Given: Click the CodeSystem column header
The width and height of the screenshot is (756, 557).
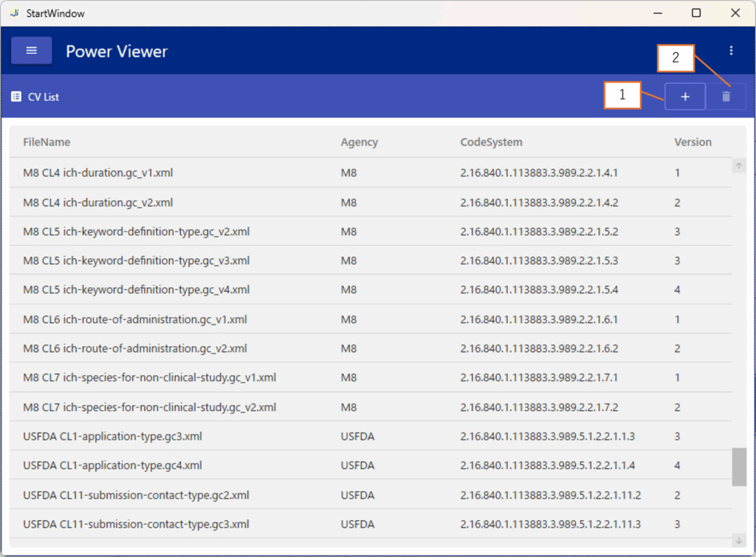Looking at the screenshot, I should [491, 142].
